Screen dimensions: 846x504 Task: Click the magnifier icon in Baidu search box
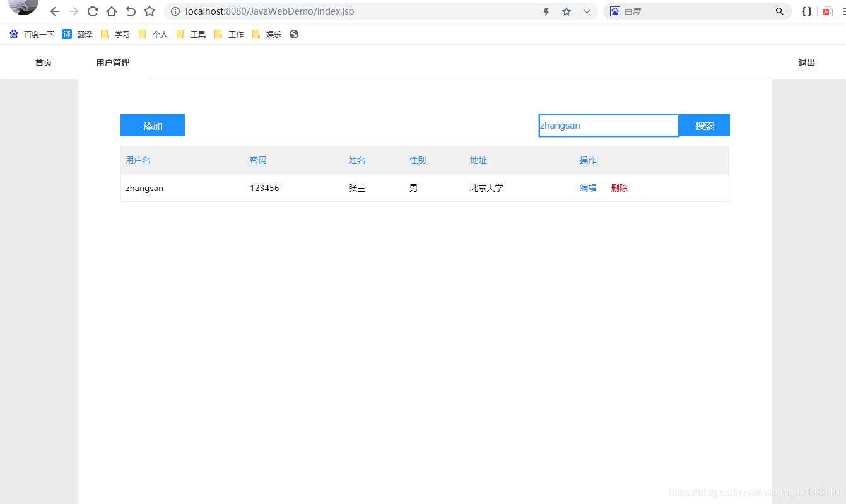779,11
